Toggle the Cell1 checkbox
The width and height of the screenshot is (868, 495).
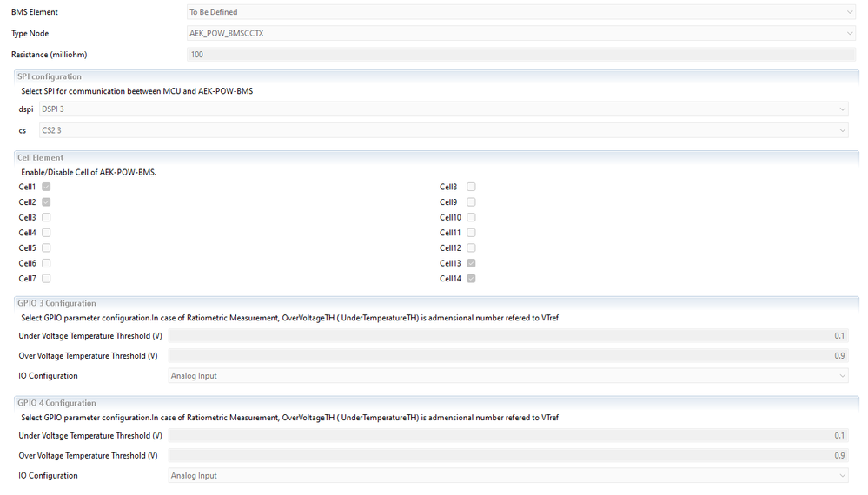tap(46, 187)
